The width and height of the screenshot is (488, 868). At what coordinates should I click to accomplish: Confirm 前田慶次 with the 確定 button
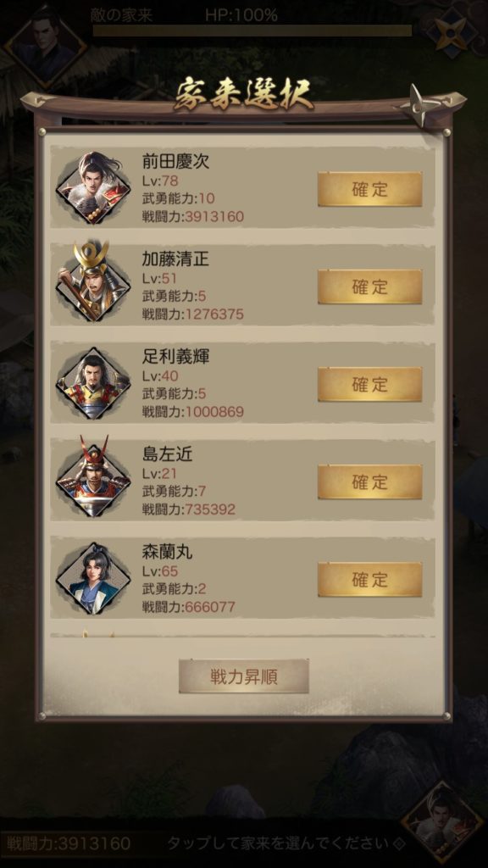pos(369,189)
